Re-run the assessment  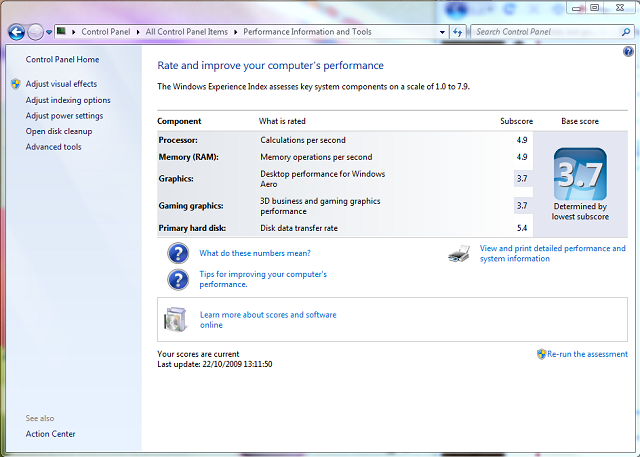pos(587,354)
